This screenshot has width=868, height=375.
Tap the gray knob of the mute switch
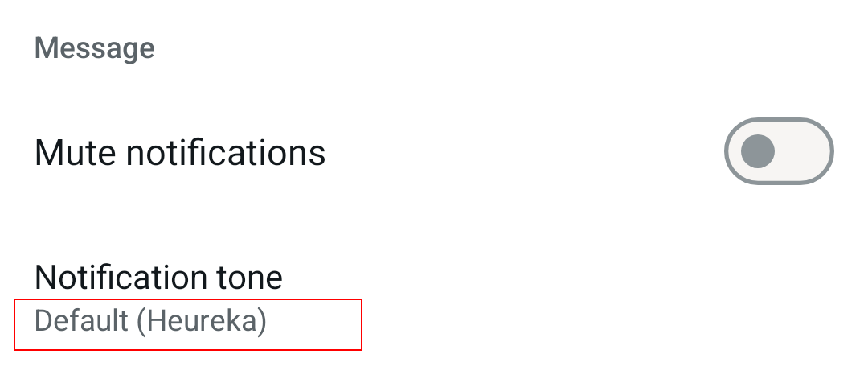pos(758,151)
